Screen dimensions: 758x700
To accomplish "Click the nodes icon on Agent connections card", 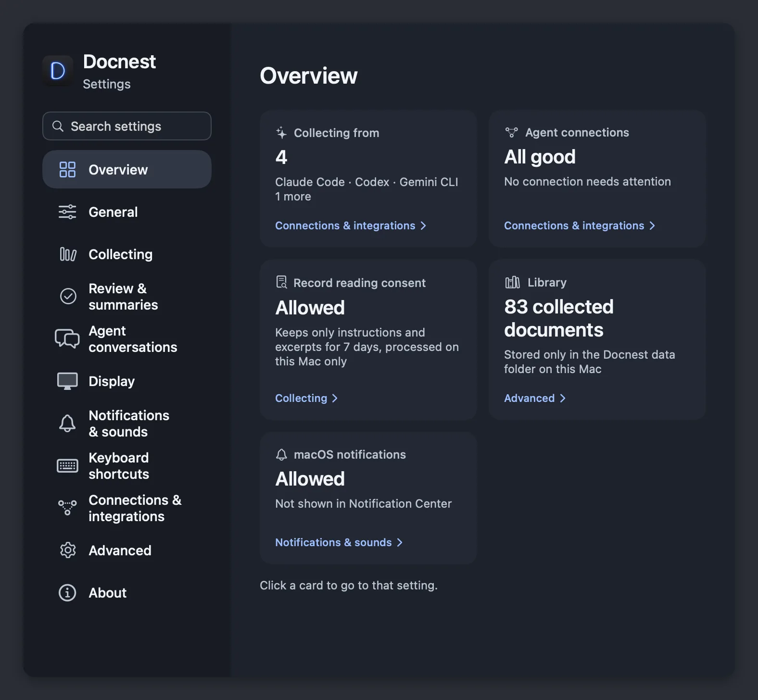I will 512,132.
